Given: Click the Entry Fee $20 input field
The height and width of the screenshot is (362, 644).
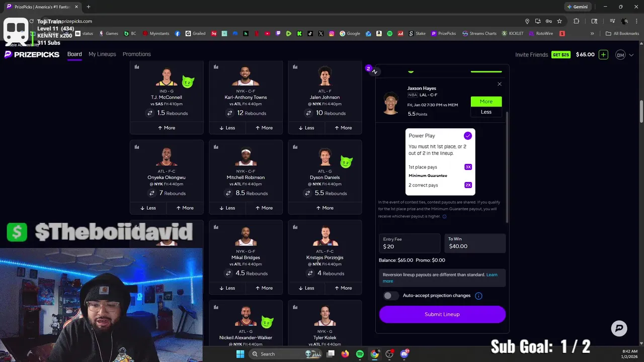Looking at the screenshot, I should pos(410,243).
